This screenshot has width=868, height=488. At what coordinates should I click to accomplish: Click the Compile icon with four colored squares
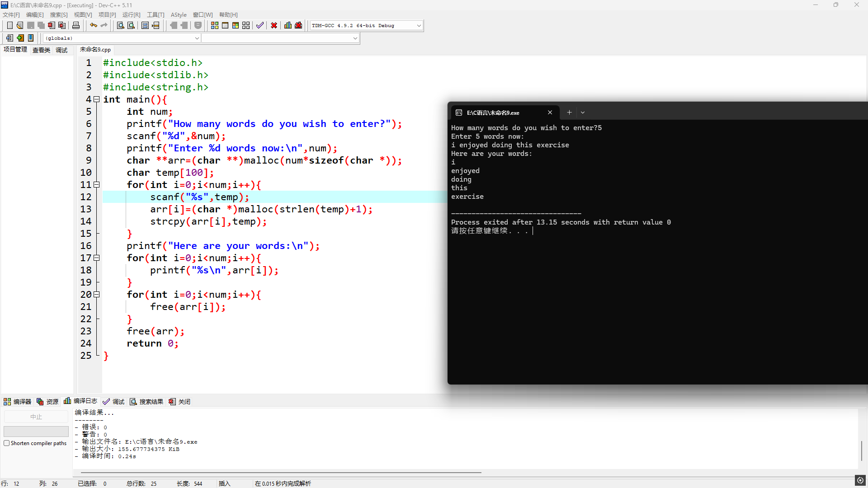click(215, 25)
